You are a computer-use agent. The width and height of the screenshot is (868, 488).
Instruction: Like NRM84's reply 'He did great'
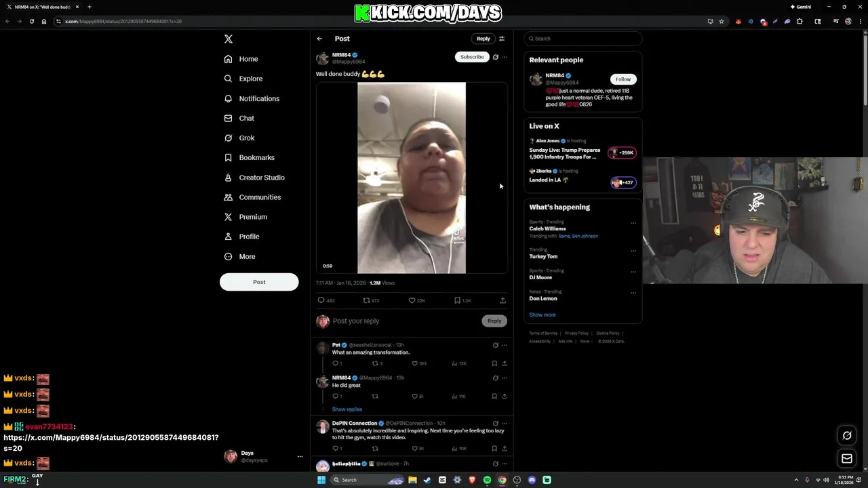pyautogui.click(x=415, y=396)
